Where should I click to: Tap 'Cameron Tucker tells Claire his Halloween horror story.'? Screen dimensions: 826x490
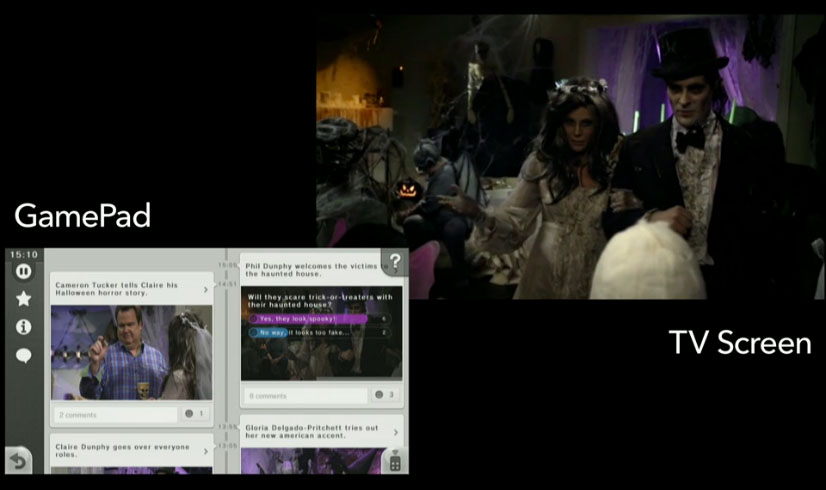pyautogui.click(x=116, y=289)
